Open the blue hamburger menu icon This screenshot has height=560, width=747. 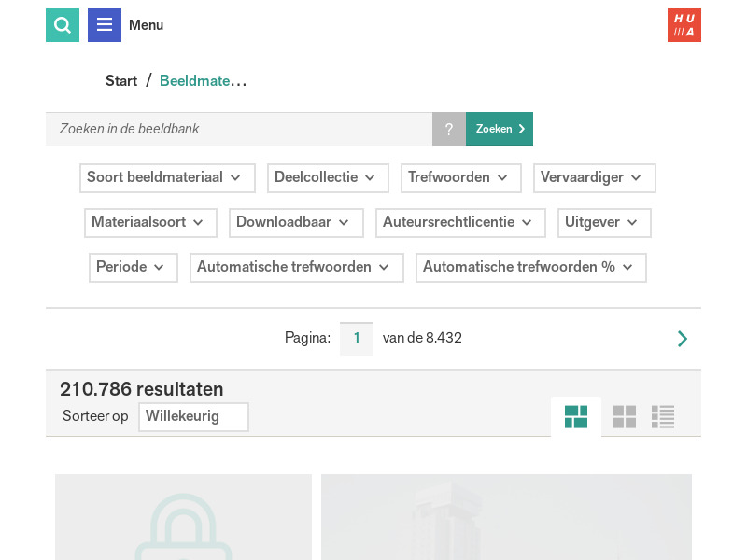click(x=105, y=25)
